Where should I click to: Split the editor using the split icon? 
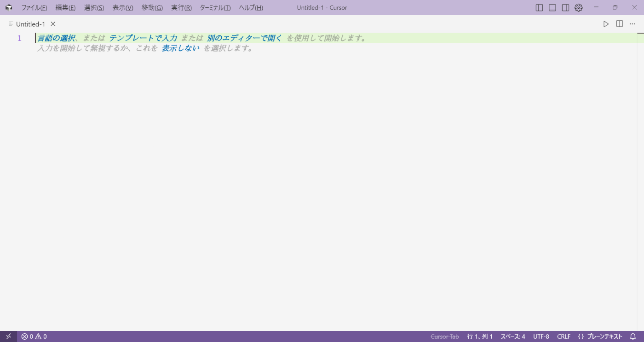coord(619,23)
